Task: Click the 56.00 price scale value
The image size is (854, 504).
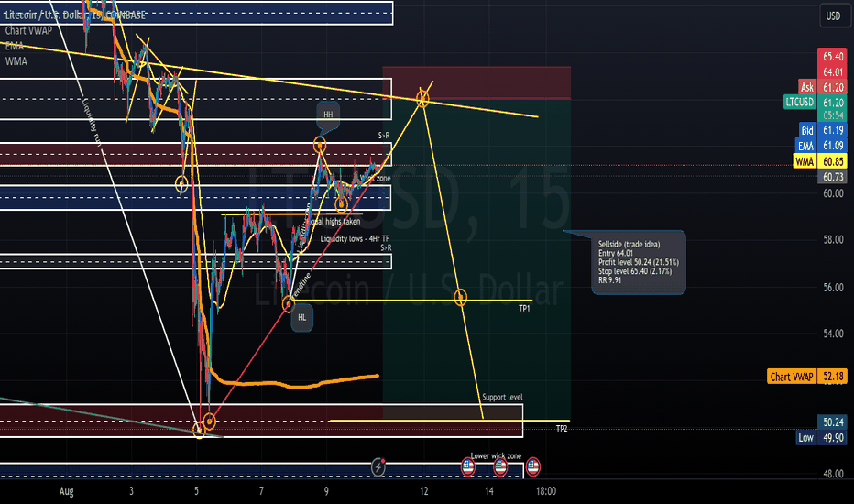Action: (x=833, y=287)
